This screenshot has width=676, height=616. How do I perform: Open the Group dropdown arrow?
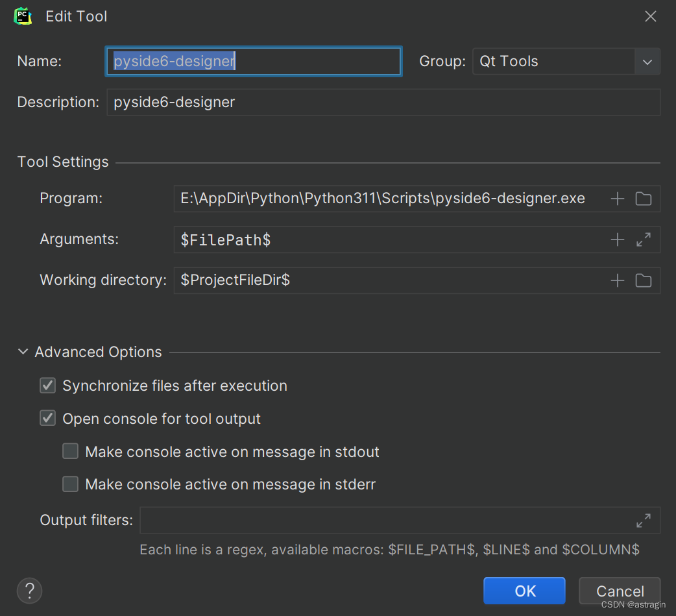pyautogui.click(x=647, y=62)
